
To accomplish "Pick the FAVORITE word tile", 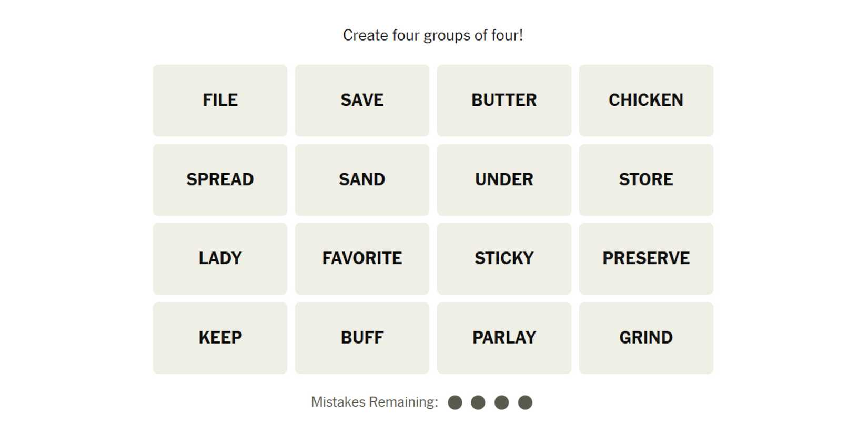I will pos(362,258).
